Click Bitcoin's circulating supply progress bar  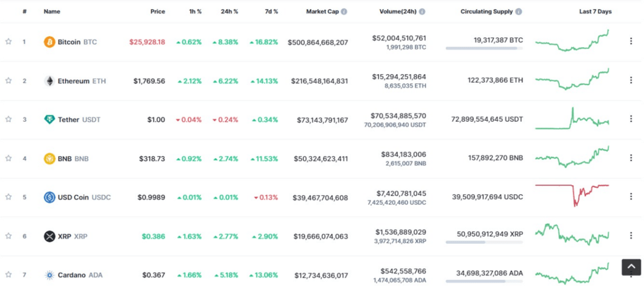484,48
